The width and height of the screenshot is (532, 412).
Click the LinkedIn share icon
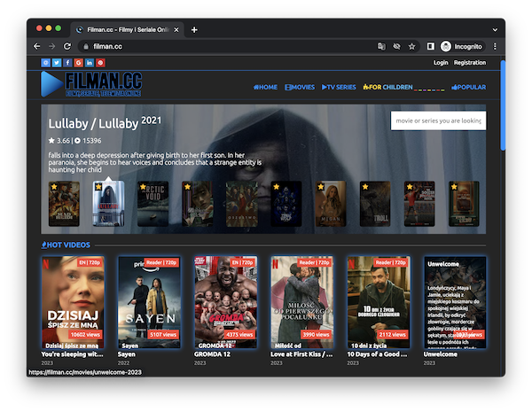pos(90,63)
